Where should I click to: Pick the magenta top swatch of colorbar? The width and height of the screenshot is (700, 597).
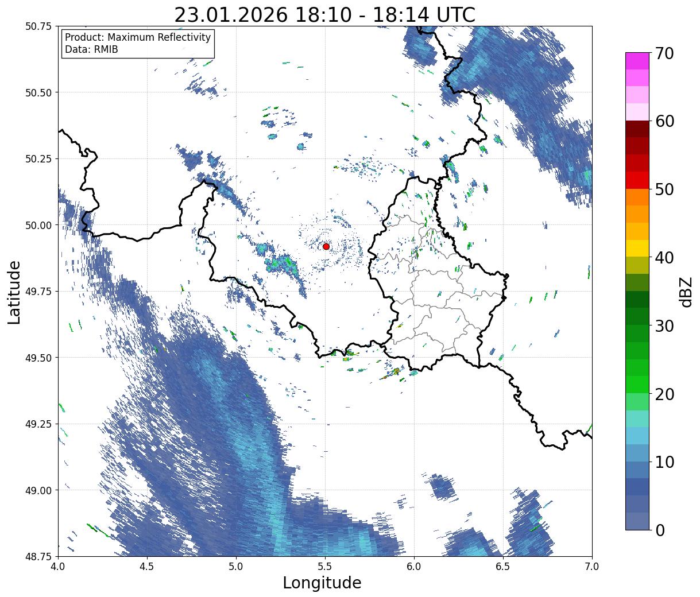pyautogui.click(x=637, y=61)
